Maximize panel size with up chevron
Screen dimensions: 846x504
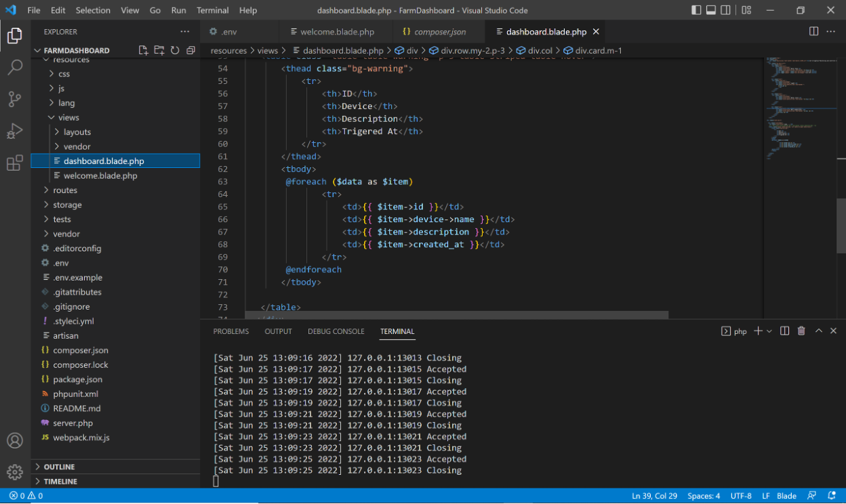[x=818, y=331]
